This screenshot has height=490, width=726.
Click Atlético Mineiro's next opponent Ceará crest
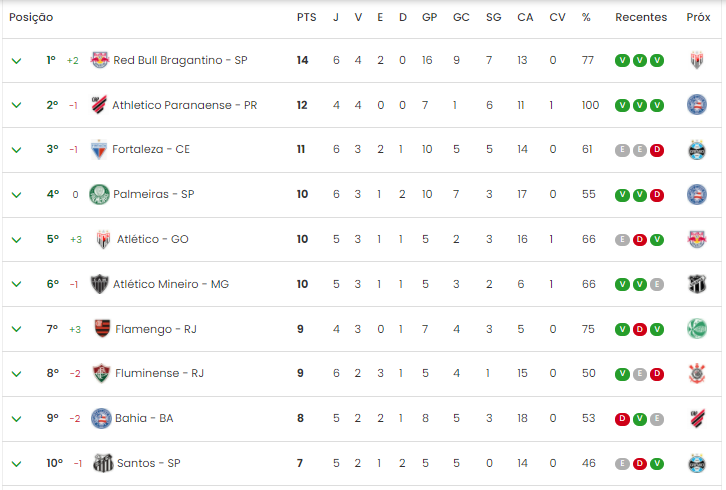tap(697, 284)
